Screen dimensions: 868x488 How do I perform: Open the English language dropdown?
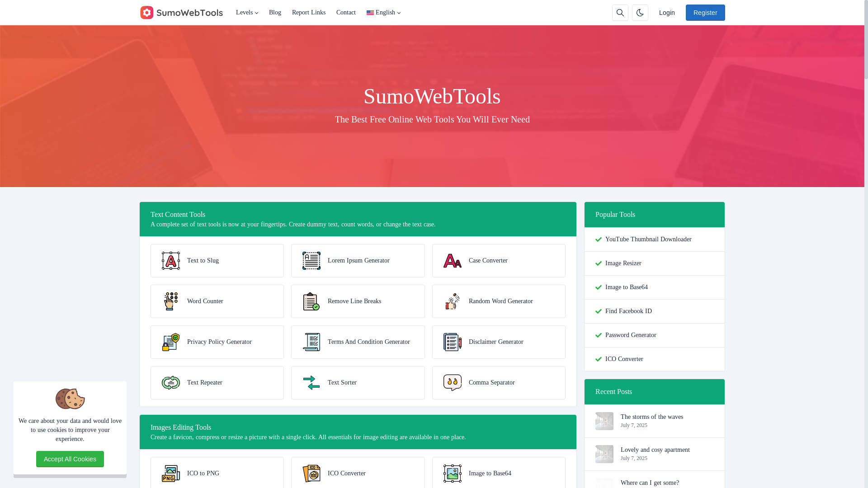(383, 13)
